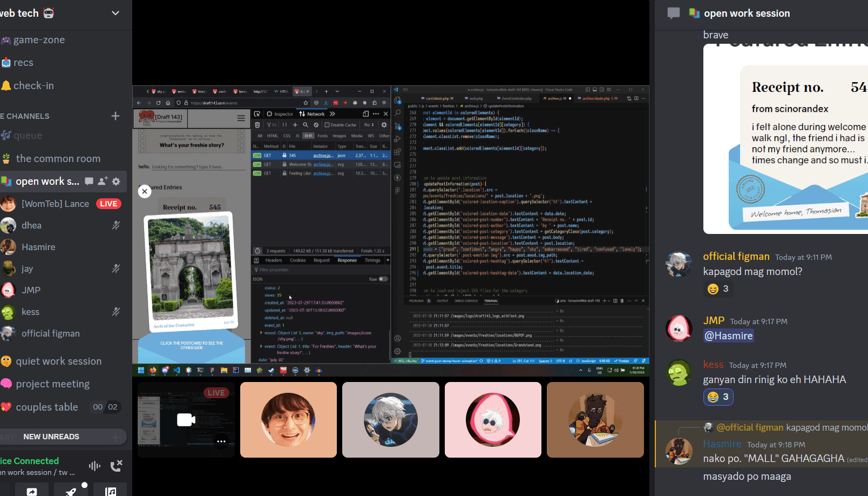The image size is (868, 496).
Task: Open the open work session channel settings gear
Action: tap(116, 182)
